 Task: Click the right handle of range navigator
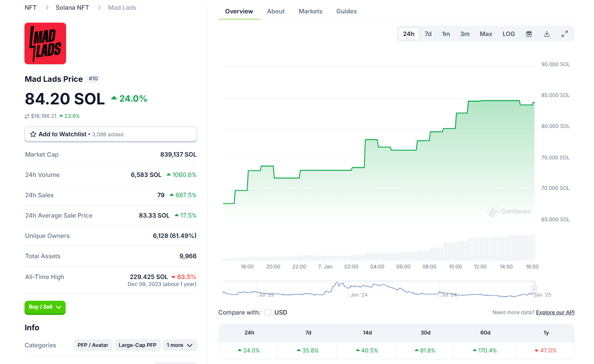tap(535, 289)
